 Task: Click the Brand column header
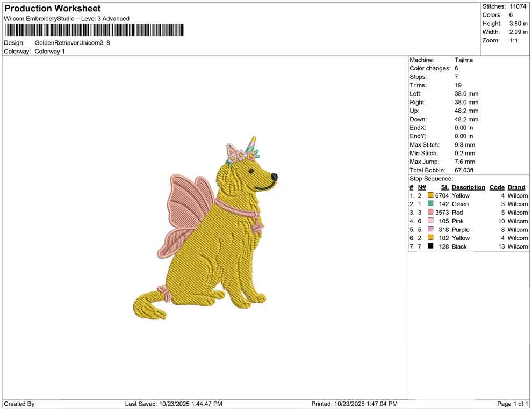(516, 187)
